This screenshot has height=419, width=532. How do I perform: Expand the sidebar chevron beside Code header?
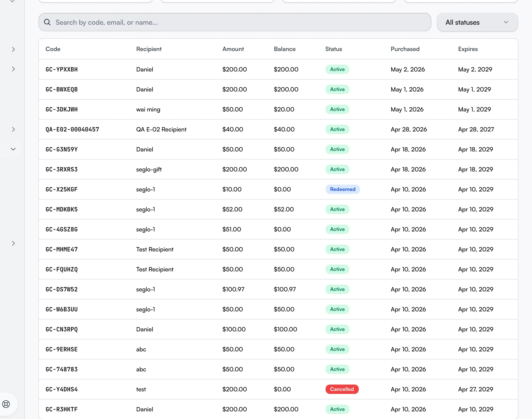[13, 49]
